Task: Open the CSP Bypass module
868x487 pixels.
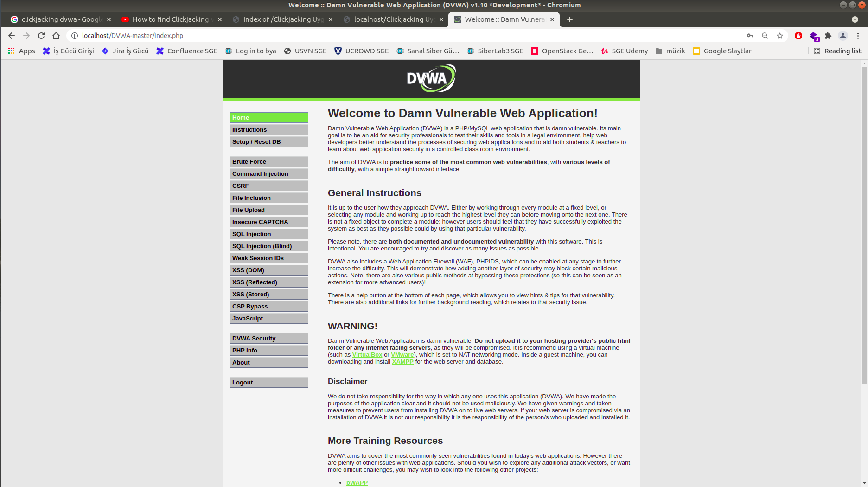Action: [269, 307]
